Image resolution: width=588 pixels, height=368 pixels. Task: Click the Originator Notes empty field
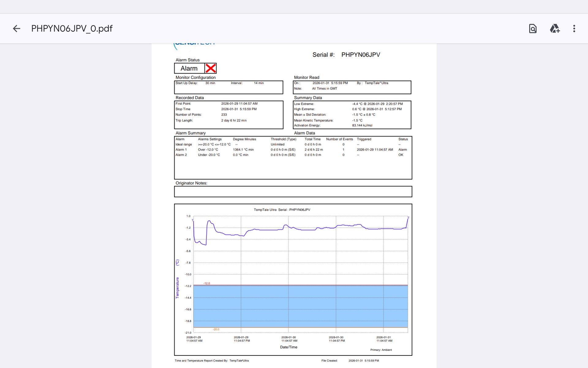(293, 192)
